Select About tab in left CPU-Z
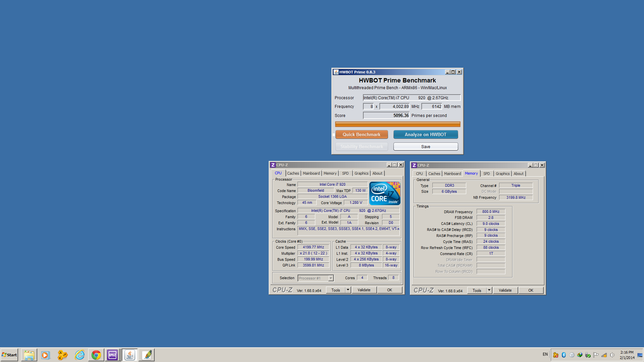Screen dimensions: 644x362 tap(377, 173)
